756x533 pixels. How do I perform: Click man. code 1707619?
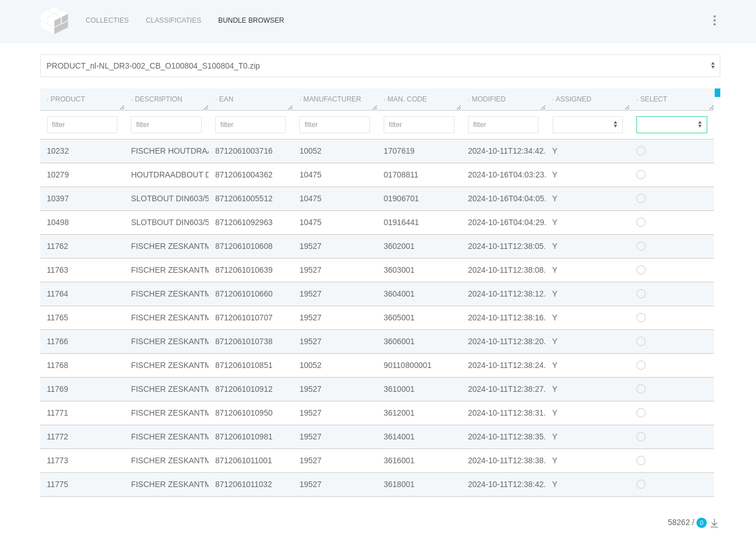pyautogui.click(x=399, y=151)
